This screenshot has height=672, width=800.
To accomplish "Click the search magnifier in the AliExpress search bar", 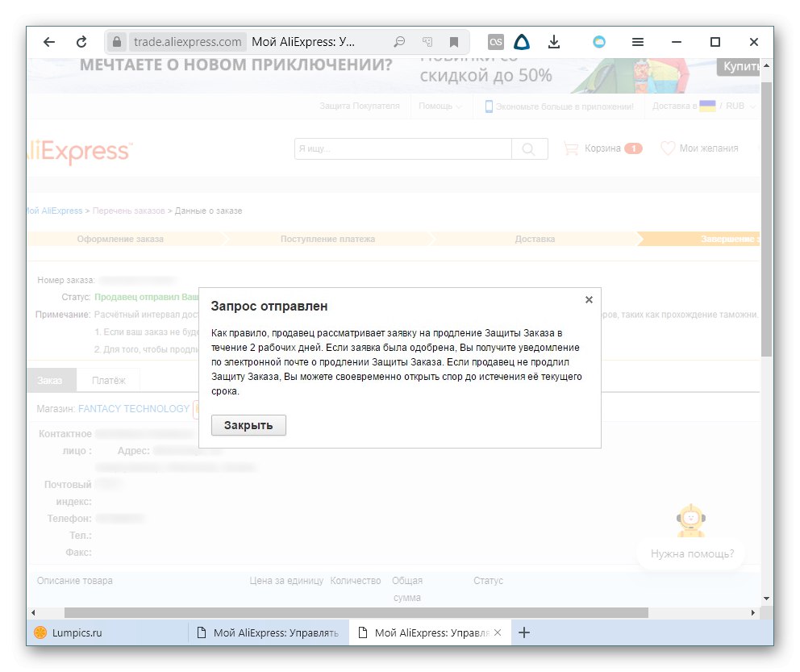I will (530, 148).
